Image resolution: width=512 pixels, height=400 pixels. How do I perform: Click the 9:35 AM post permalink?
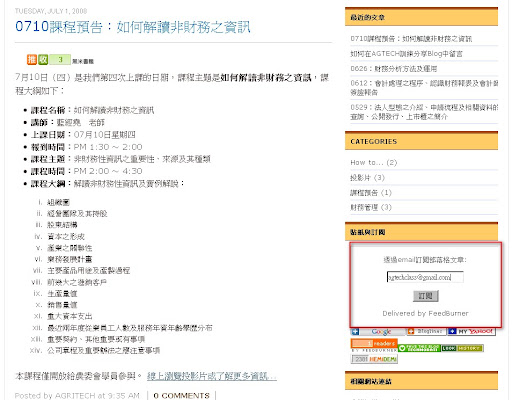coord(123,396)
